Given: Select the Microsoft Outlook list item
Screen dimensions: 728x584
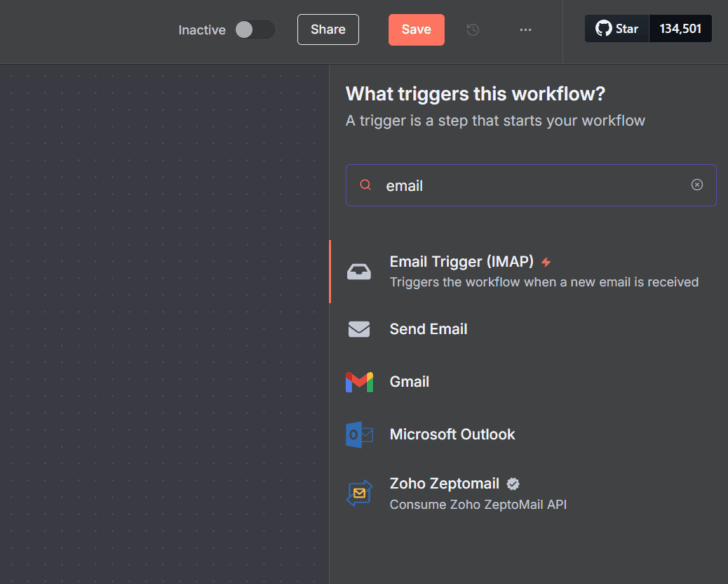Looking at the screenshot, I should (452, 435).
